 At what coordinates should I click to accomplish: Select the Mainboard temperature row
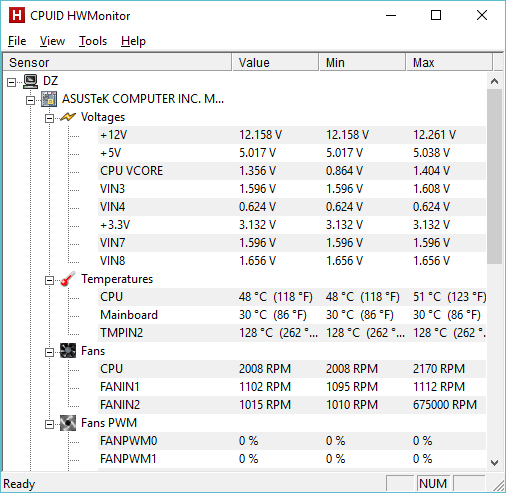click(292, 315)
